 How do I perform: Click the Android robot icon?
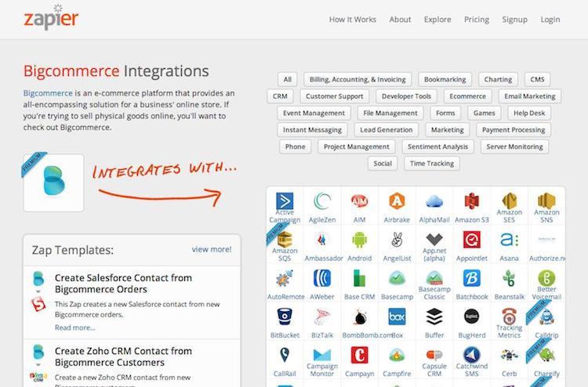pos(359,240)
